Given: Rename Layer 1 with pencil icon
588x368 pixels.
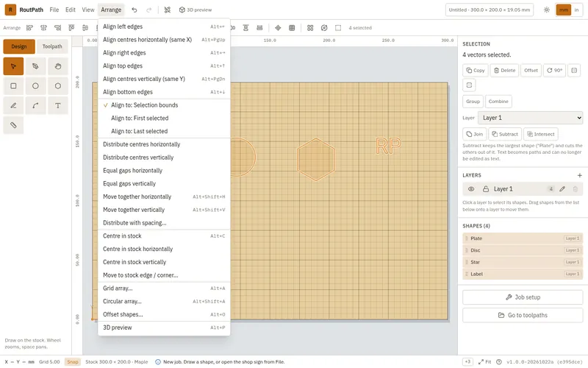Looking at the screenshot, I should coord(562,189).
